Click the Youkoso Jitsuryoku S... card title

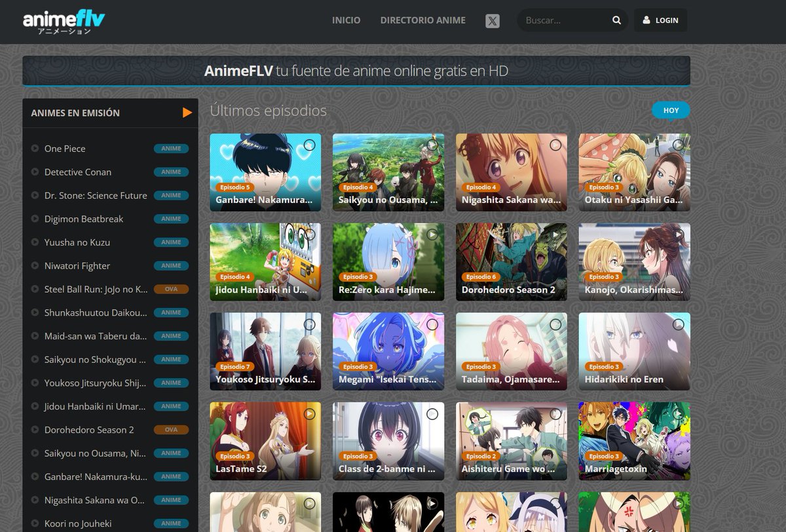(265, 379)
